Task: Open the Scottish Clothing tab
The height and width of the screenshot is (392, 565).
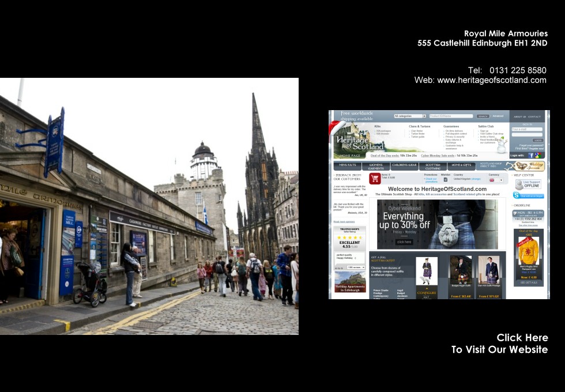Action: [x=433, y=166]
